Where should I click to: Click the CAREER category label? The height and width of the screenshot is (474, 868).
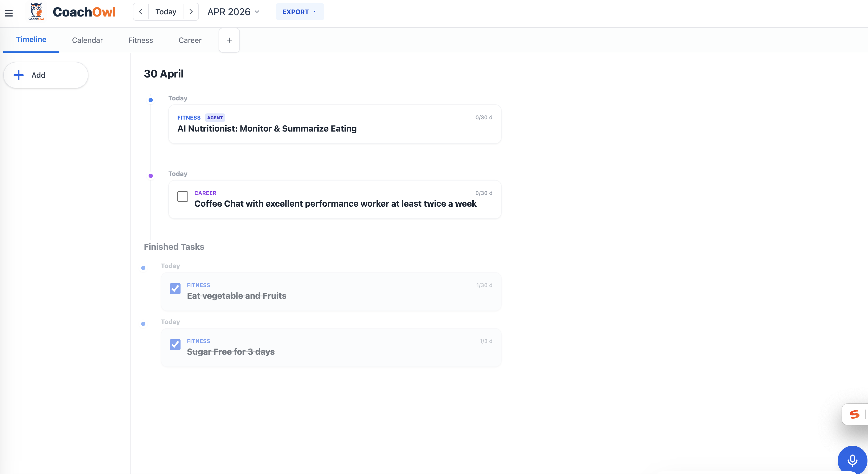click(x=205, y=193)
